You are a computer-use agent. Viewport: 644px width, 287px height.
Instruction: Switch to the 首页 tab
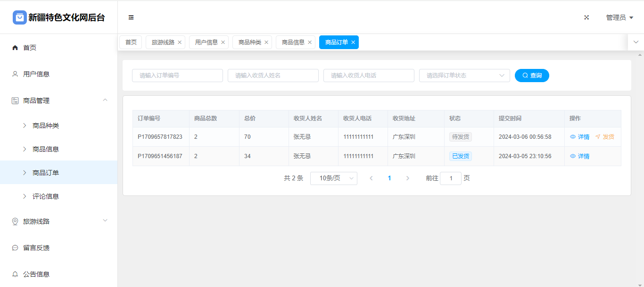tap(131, 42)
